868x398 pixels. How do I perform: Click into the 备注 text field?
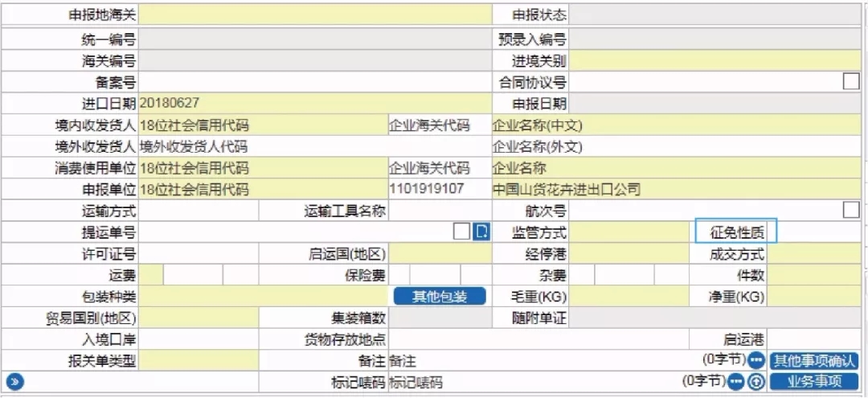(x=543, y=361)
